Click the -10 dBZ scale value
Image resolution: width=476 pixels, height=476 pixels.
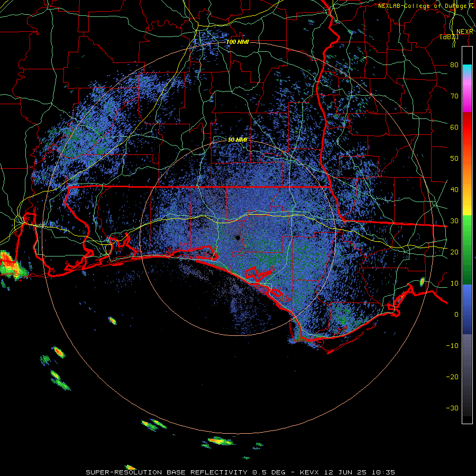(452, 346)
